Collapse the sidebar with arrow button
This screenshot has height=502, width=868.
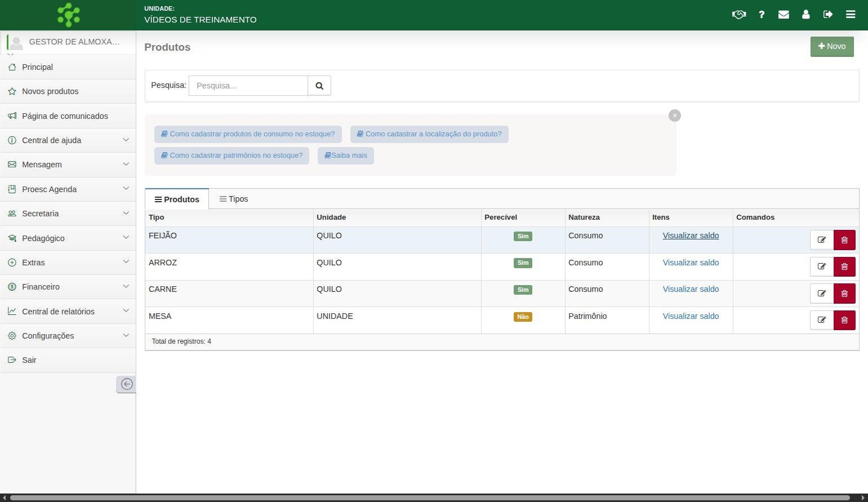[127, 384]
